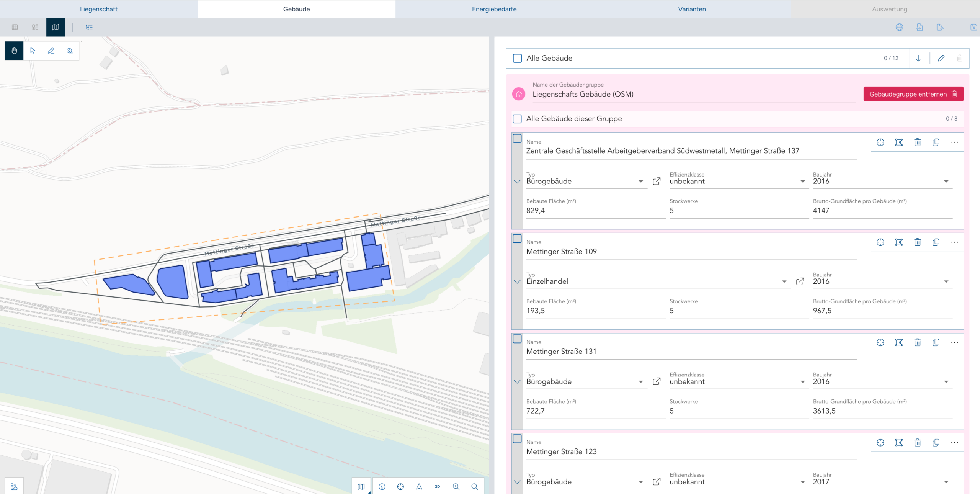
Task: Open Typ dropdown for Zentrale Geschäftsstelle
Action: click(x=586, y=181)
